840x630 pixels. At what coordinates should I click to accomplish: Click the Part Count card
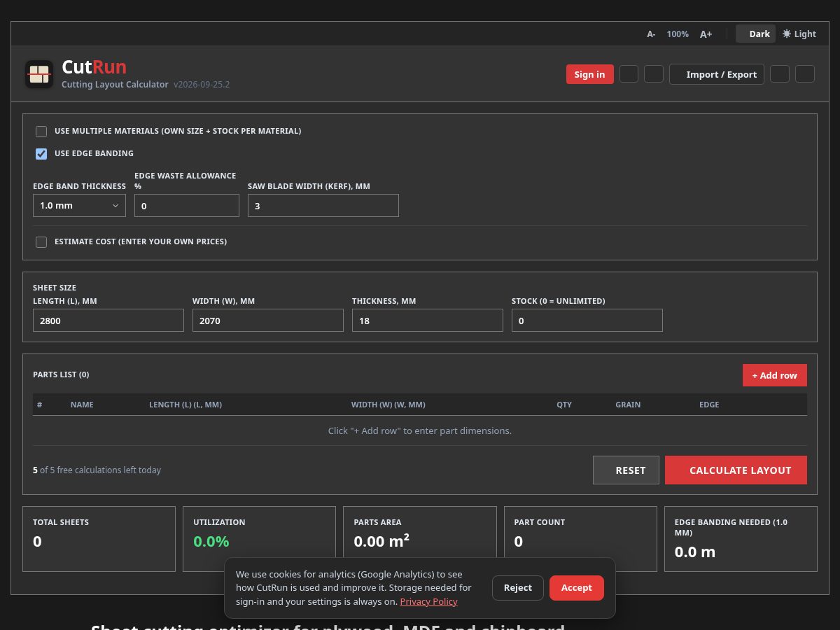[x=580, y=539]
